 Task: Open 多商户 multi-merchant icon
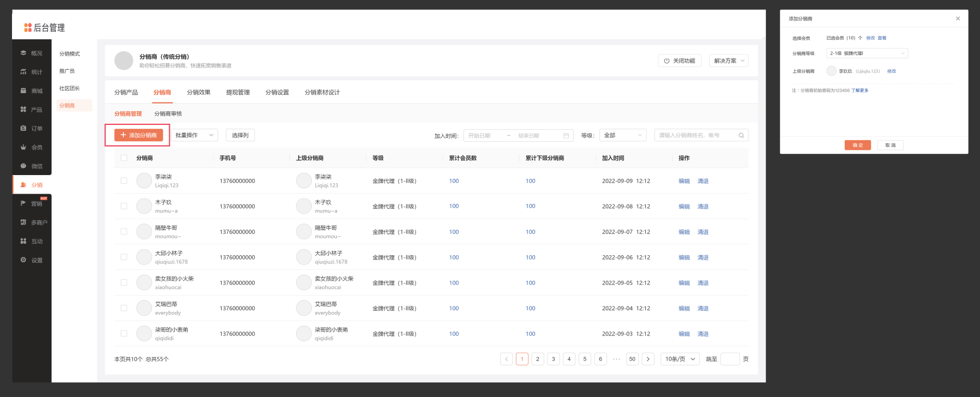point(23,222)
